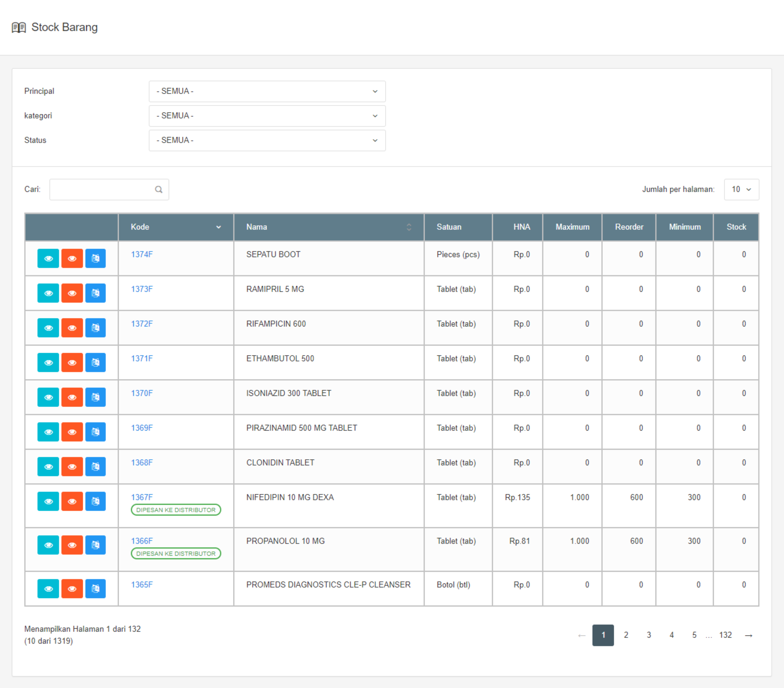
Task: Click the search magnifier icon in Cari field
Action: point(158,189)
